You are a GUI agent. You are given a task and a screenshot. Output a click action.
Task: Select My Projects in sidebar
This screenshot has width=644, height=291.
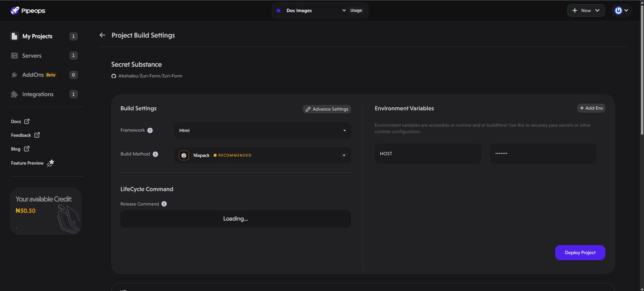coord(37,36)
